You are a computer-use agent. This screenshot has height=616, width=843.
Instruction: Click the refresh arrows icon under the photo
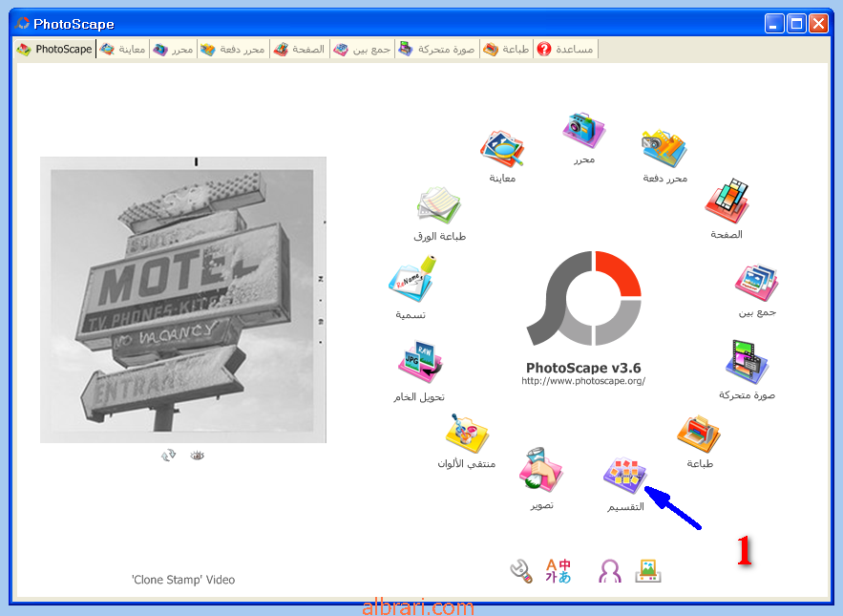(168, 456)
